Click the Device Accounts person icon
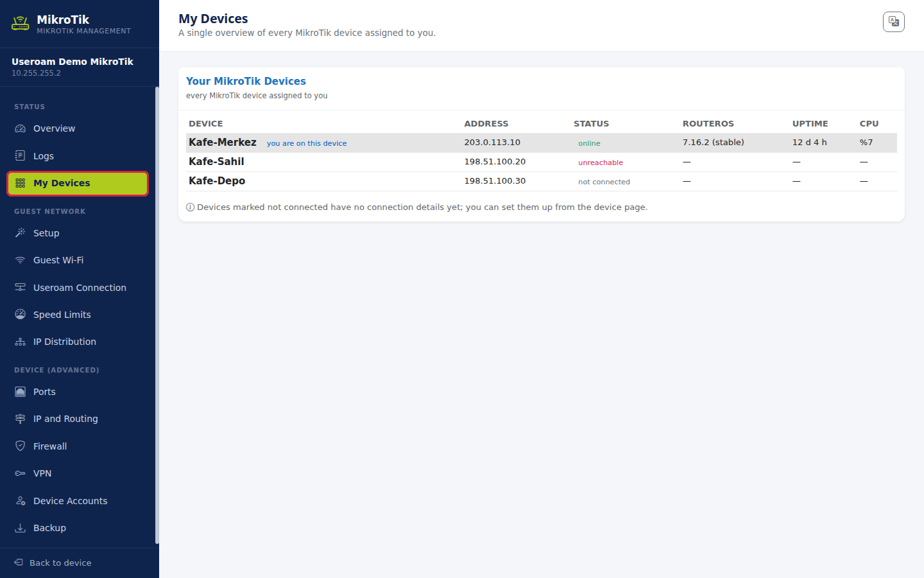 (x=21, y=501)
